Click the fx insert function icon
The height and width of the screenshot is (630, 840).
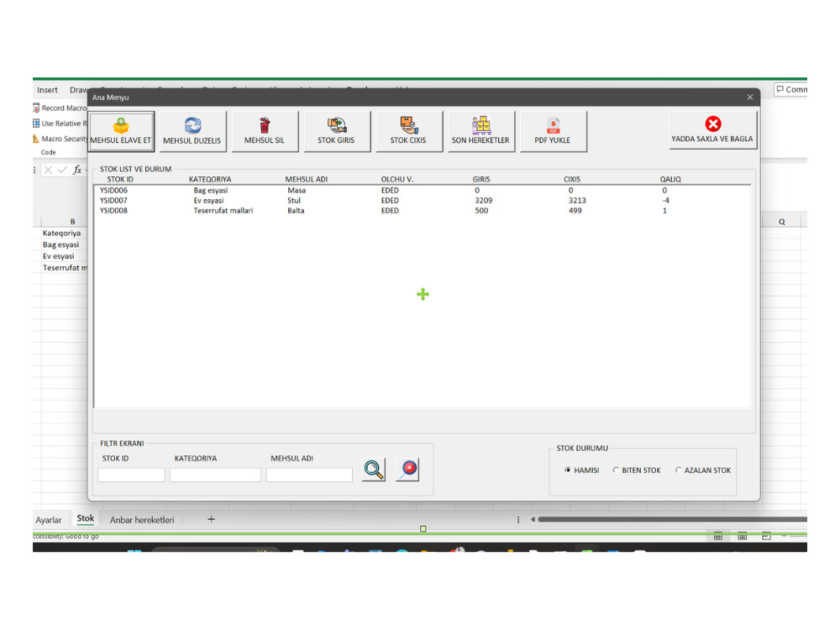(x=77, y=170)
